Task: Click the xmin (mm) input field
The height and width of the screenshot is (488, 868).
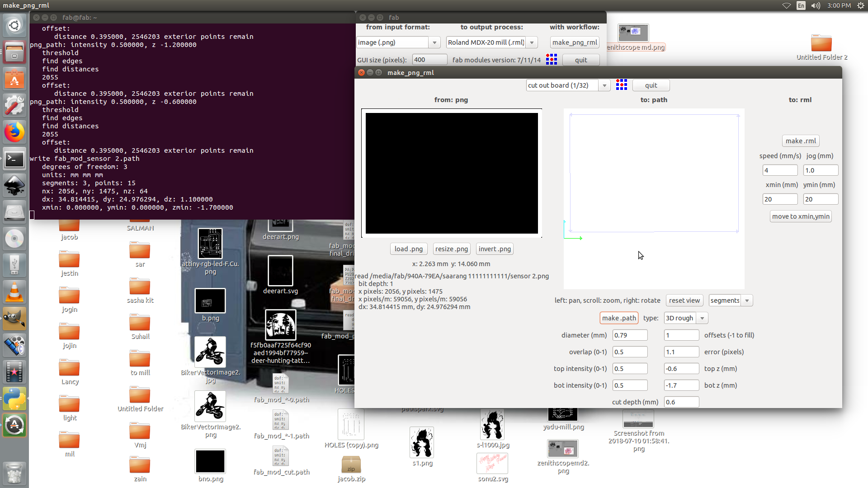Action: coord(780,199)
